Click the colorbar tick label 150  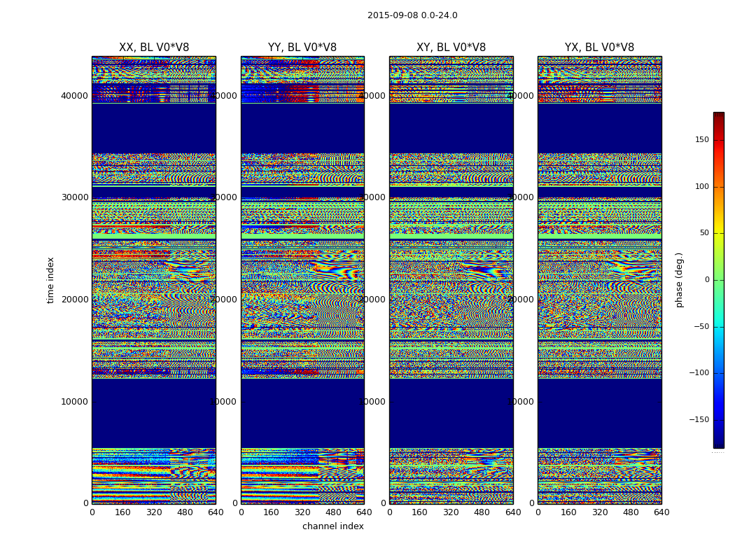click(702, 139)
